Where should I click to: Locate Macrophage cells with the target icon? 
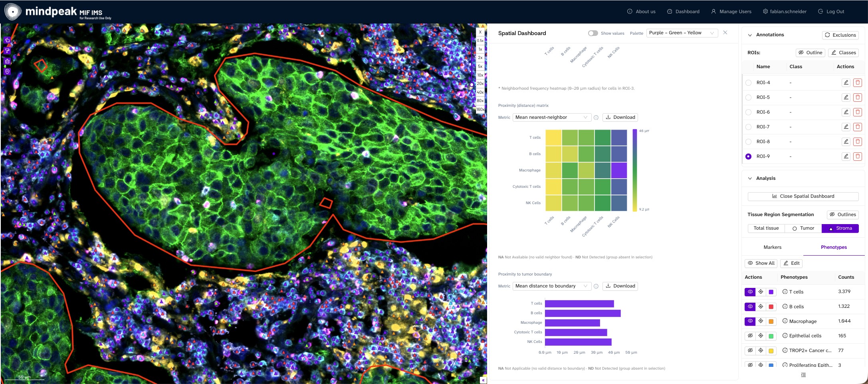click(761, 321)
